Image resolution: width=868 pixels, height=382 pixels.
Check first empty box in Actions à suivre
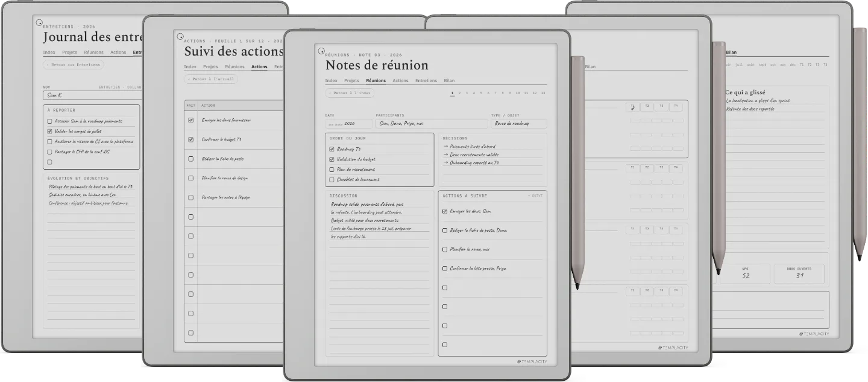445,288
